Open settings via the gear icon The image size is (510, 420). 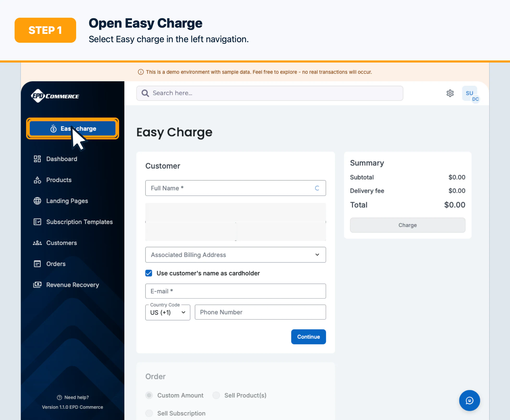coord(450,93)
